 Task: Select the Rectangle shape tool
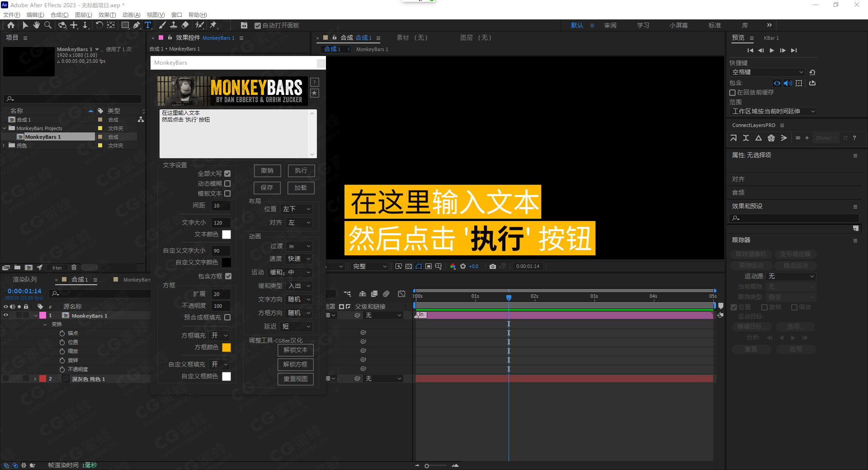(x=125, y=25)
